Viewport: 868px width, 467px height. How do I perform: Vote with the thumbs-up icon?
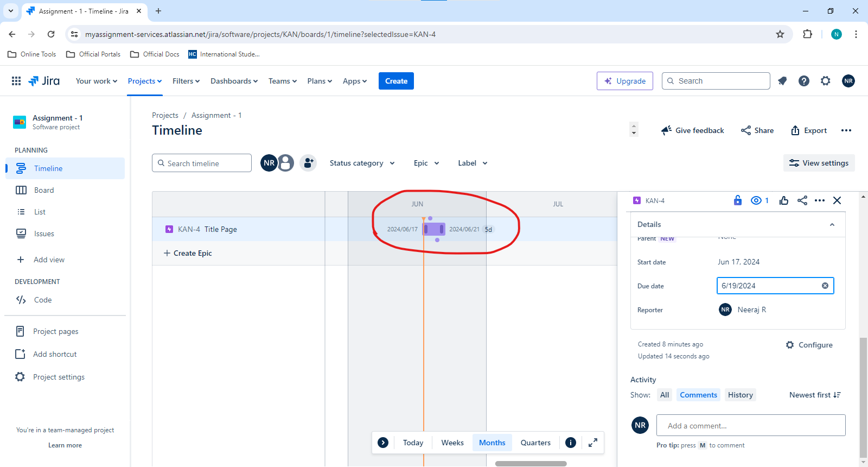tap(784, 200)
